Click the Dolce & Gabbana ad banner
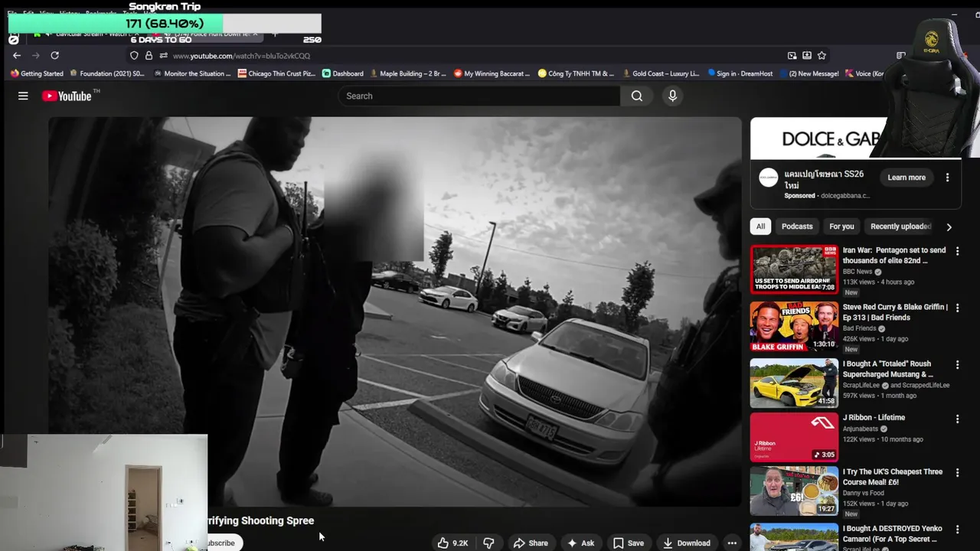 click(x=818, y=139)
